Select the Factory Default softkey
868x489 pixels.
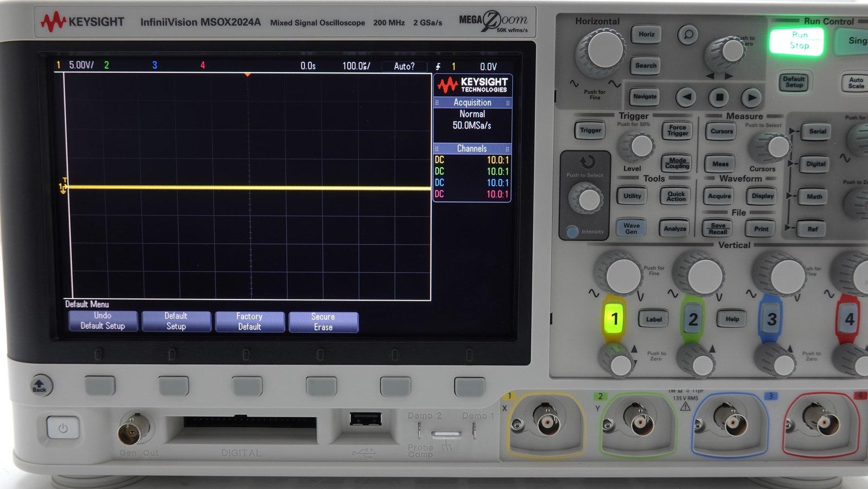pyautogui.click(x=250, y=322)
